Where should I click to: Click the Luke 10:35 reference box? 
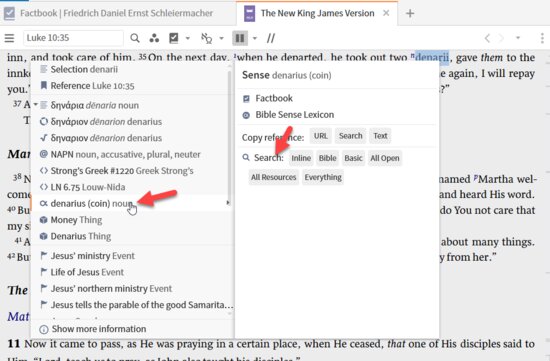pyautogui.click(x=73, y=38)
